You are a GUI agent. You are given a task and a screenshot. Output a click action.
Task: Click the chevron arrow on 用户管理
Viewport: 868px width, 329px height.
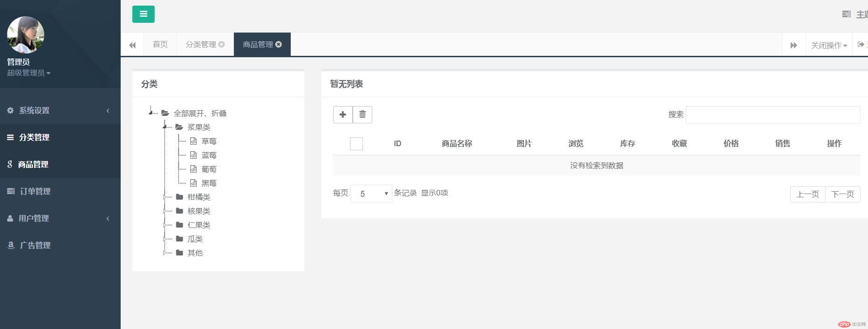click(108, 218)
